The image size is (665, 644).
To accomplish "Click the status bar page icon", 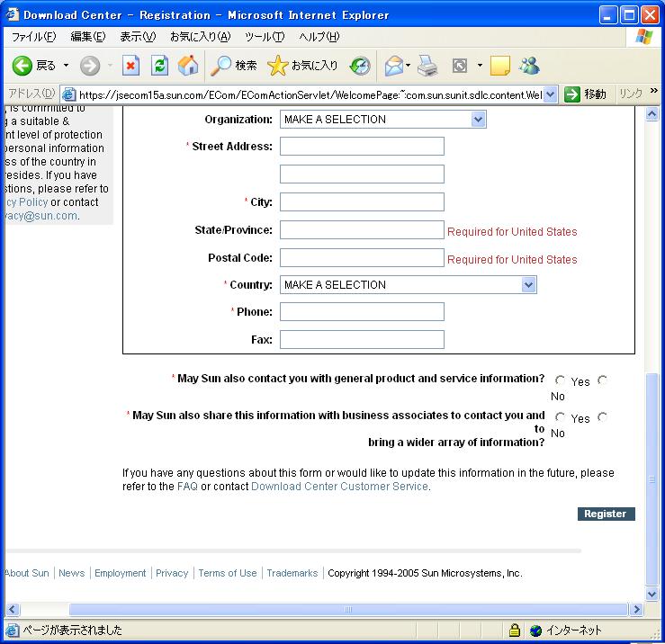I will (x=13, y=630).
